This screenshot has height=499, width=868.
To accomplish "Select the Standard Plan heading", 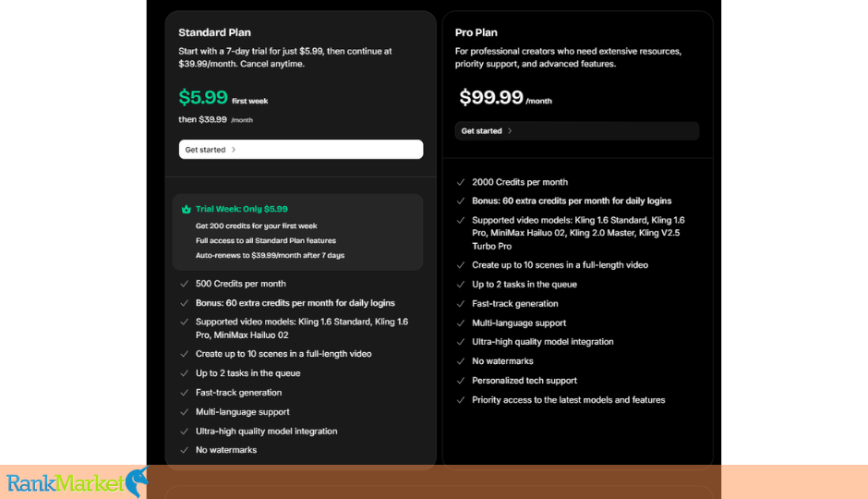I will coord(214,32).
